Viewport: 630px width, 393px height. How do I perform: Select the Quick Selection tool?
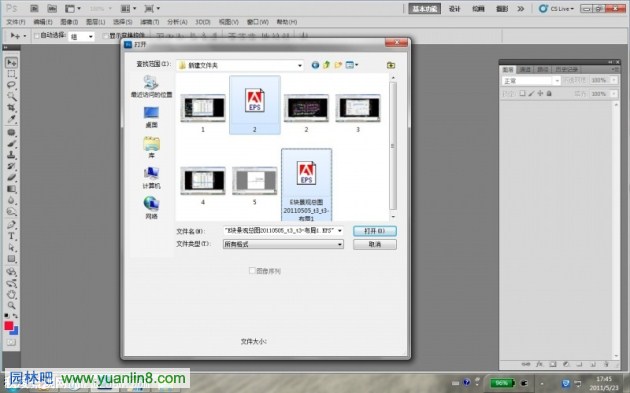point(11,96)
